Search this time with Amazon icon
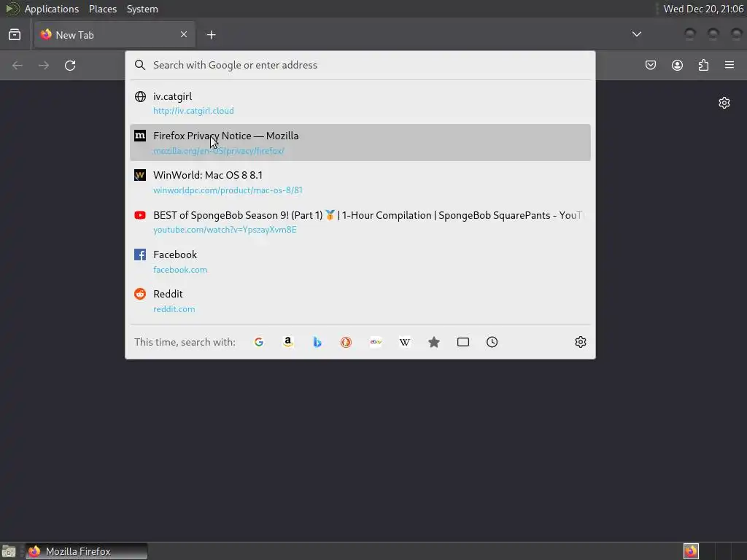The height and width of the screenshot is (560, 747). (x=287, y=342)
